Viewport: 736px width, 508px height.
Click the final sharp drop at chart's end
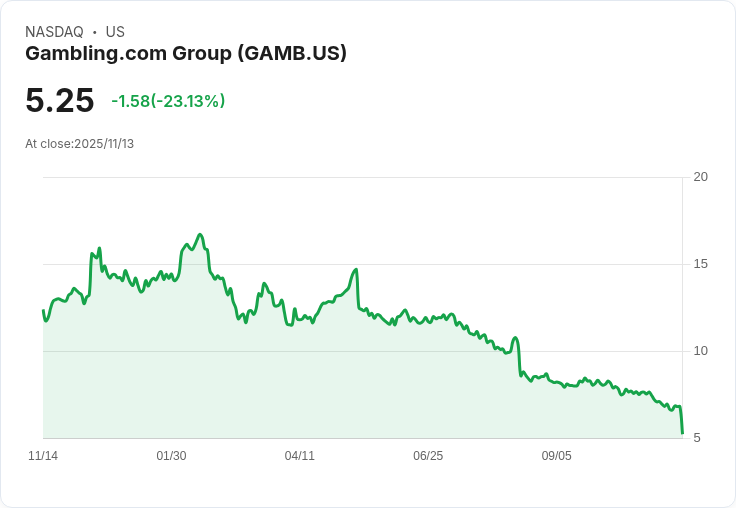click(x=681, y=422)
